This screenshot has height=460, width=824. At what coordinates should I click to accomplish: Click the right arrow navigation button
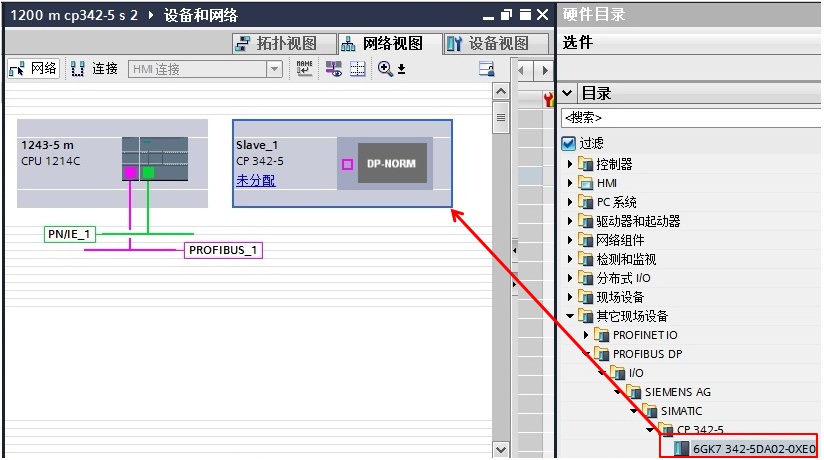point(544,69)
